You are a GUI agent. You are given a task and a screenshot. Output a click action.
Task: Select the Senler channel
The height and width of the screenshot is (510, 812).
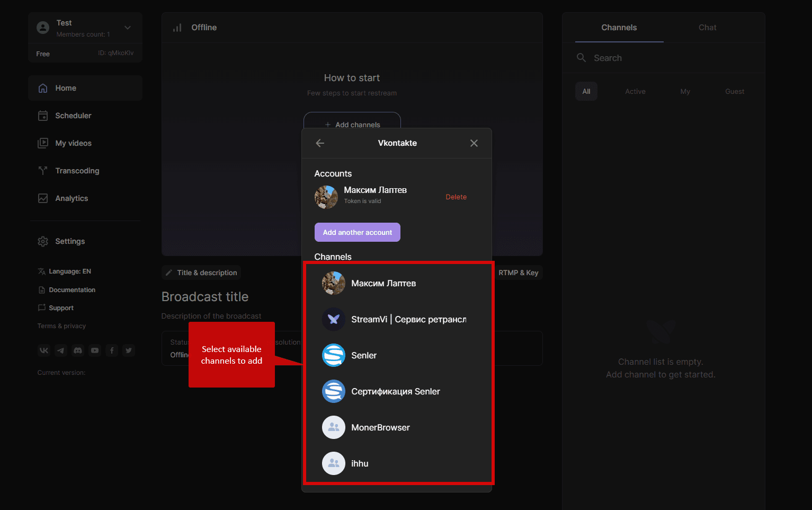tap(397, 355)
